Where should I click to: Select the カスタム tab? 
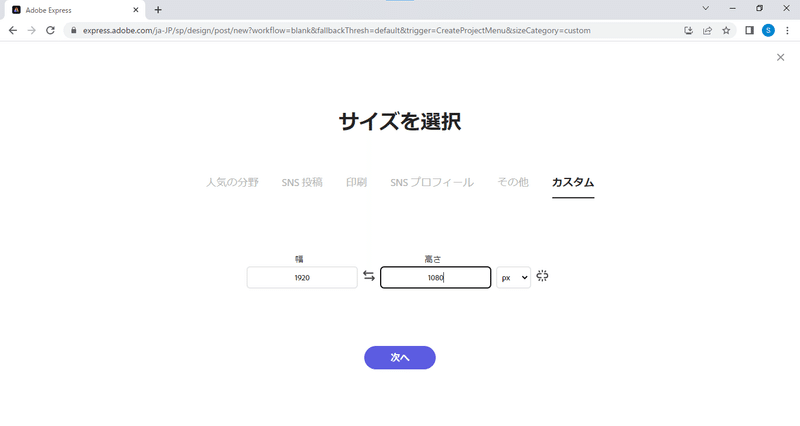coord(573,182)
